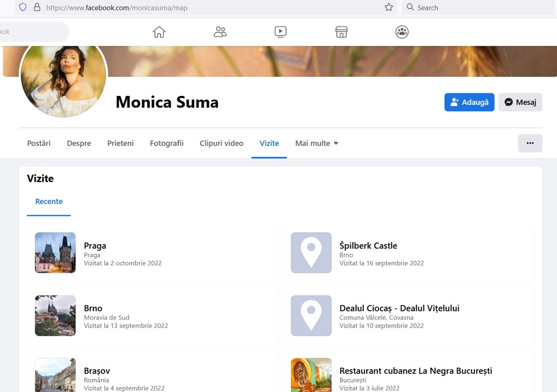Open the Watch video icon
557x392 pixels.
[281, 32]
